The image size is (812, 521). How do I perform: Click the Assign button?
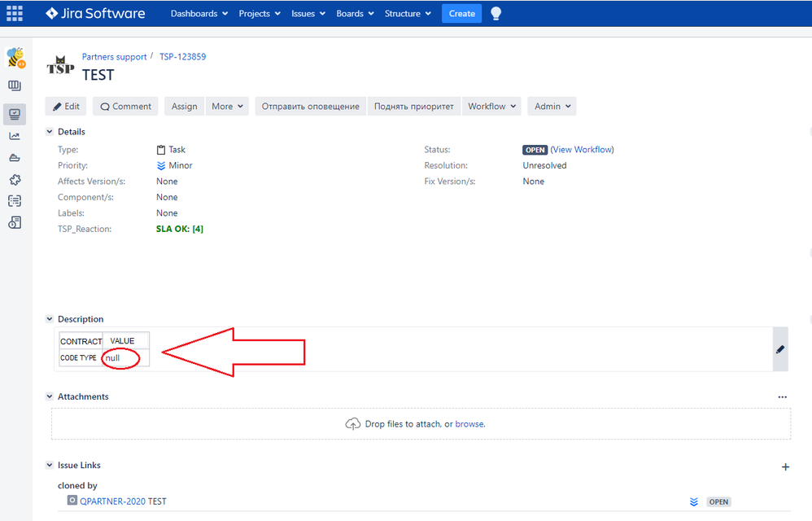pos(185,106)
